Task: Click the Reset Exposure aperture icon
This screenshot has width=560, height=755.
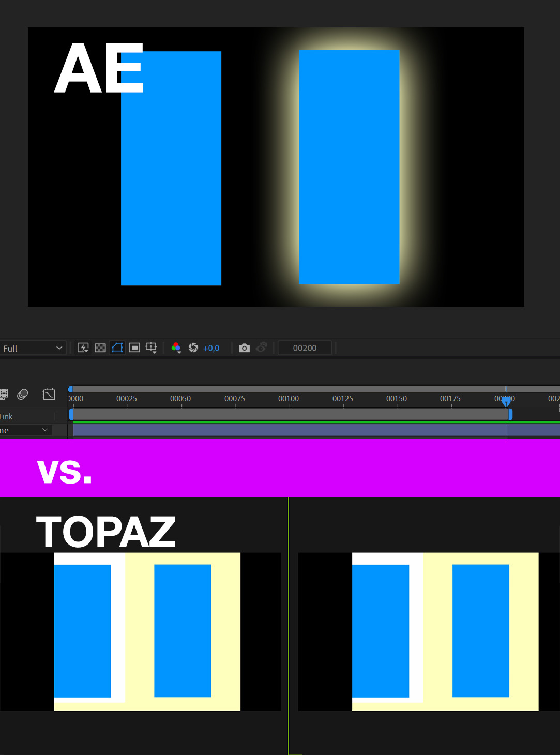Action: pyautogui.click(x=193, y=348)
